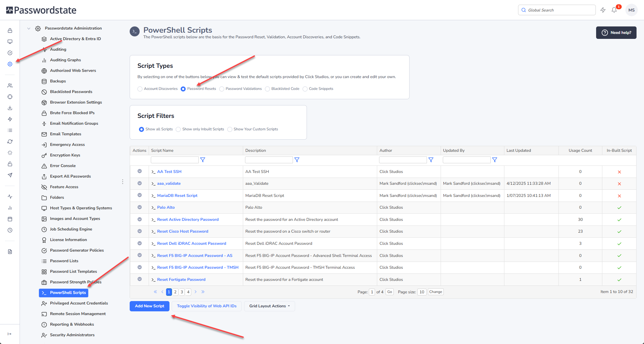Open Actions menu for Palo Alto row
The image size is (644, 344).
coord(140,207)
